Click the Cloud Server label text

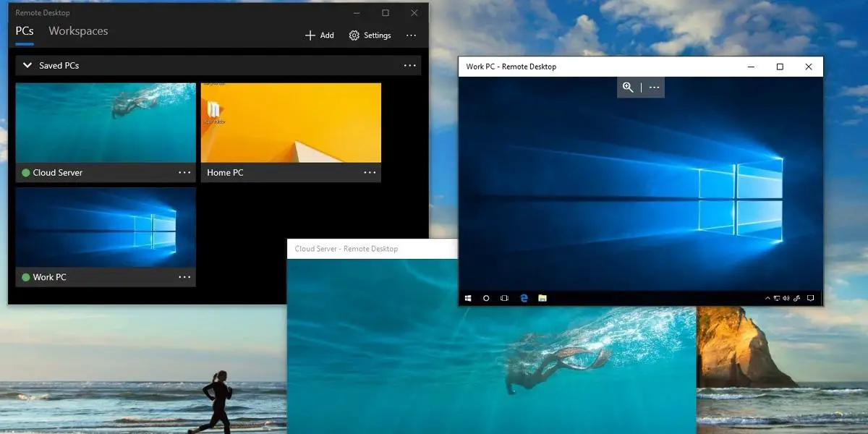pos(58,173)
